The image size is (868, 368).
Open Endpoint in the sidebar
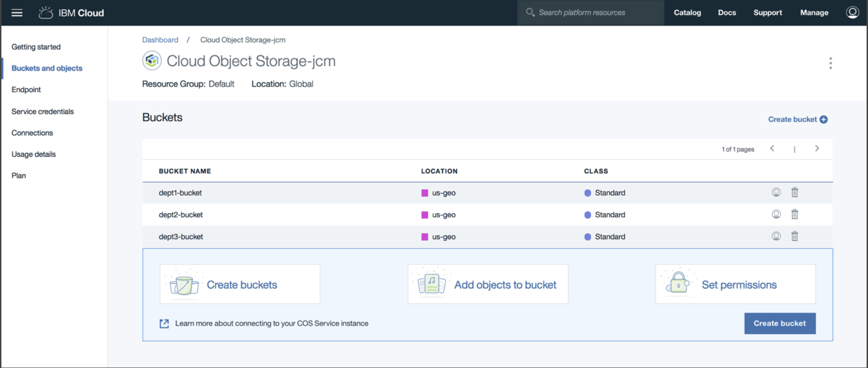pyautogui.click(x=26, y=90)
